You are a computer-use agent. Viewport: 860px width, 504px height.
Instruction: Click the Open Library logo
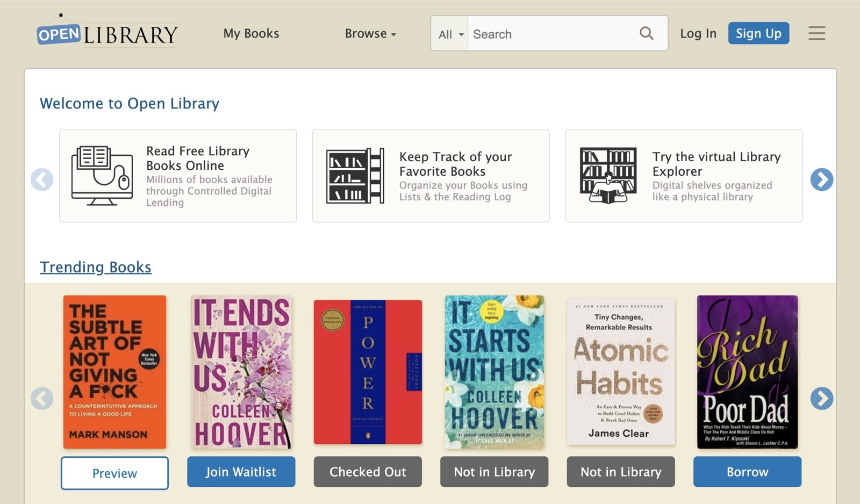(107, 33)
